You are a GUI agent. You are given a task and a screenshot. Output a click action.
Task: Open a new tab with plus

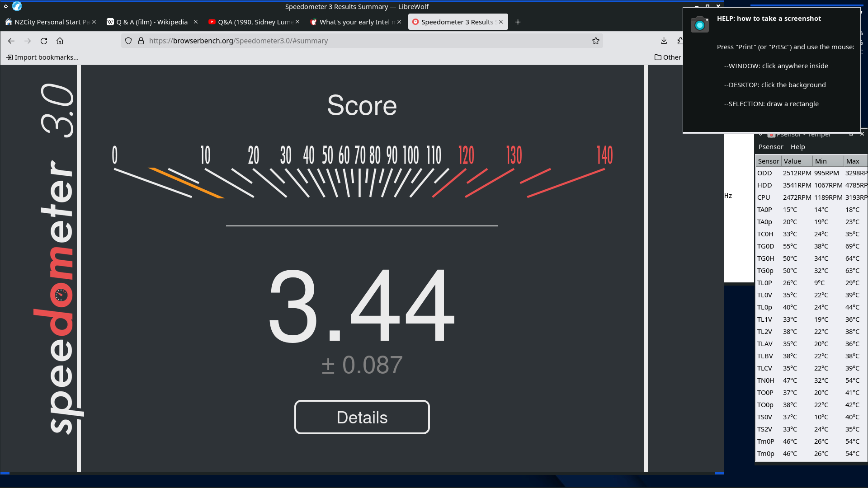point(518,22)
